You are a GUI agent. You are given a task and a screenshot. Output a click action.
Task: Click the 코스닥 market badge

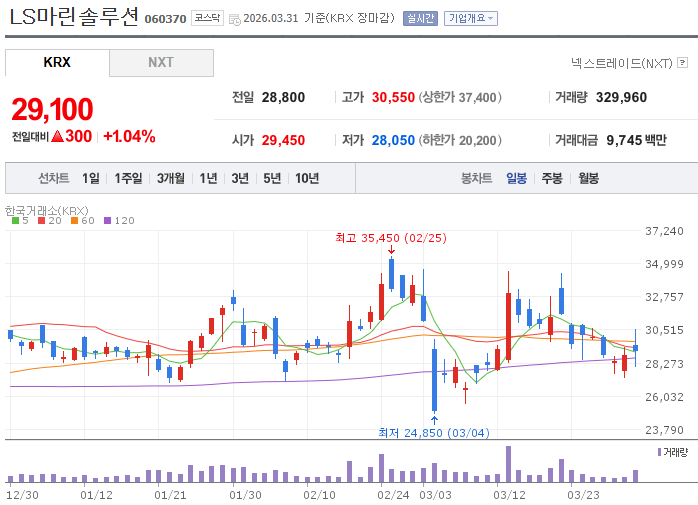[207, 18]
